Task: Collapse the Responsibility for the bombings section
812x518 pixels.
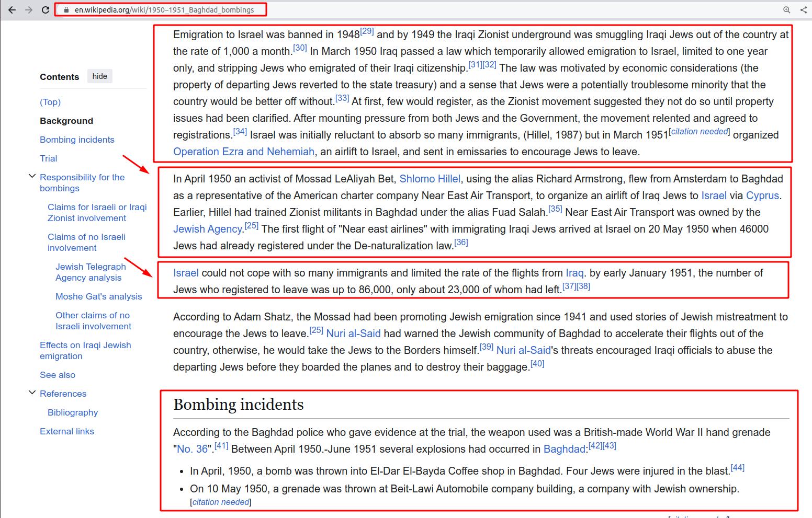Action: pos(32,177)
